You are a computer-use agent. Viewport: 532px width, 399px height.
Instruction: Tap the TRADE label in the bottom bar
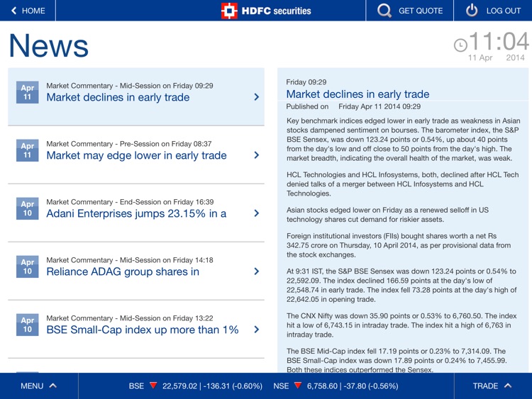point(485,386)
